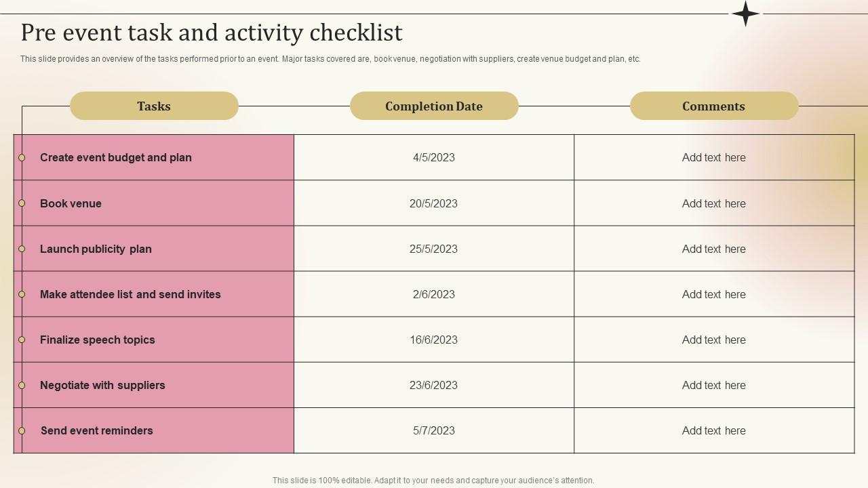Click the slide description subtitle text
The image size is (868, 488).
[x=330, y=59]
